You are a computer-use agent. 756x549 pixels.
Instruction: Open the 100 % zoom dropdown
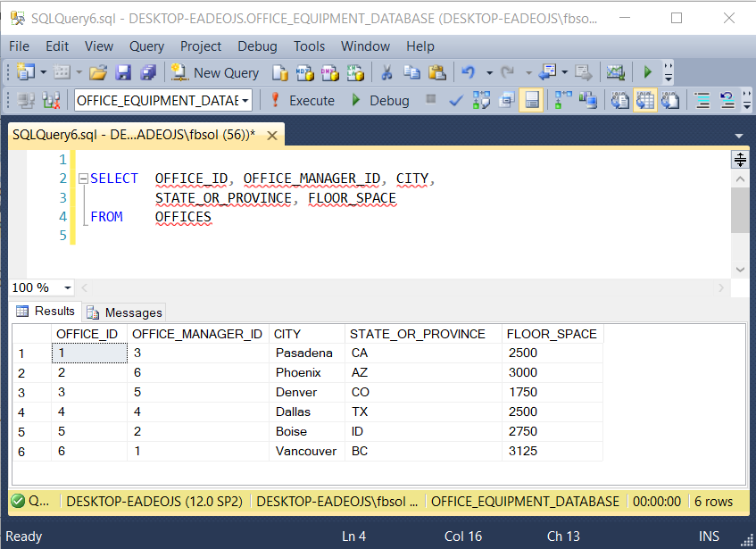[68, 288]
